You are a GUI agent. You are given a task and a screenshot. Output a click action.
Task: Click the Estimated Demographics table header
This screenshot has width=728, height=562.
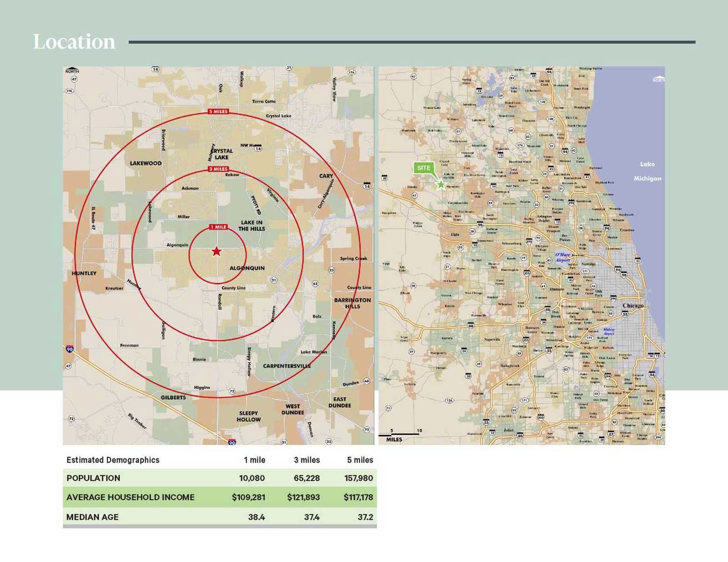click(x=113, y=460)
